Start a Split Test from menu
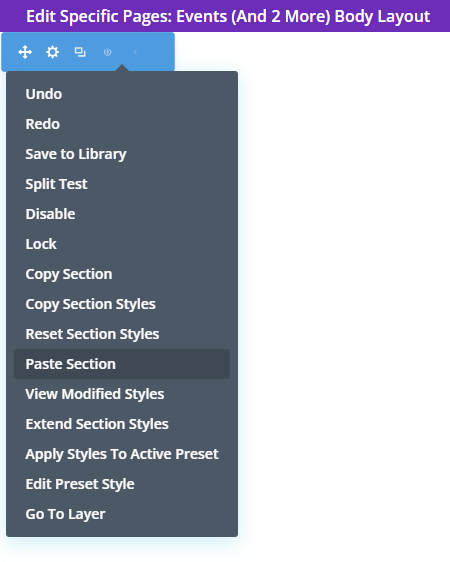 (56, 184)
